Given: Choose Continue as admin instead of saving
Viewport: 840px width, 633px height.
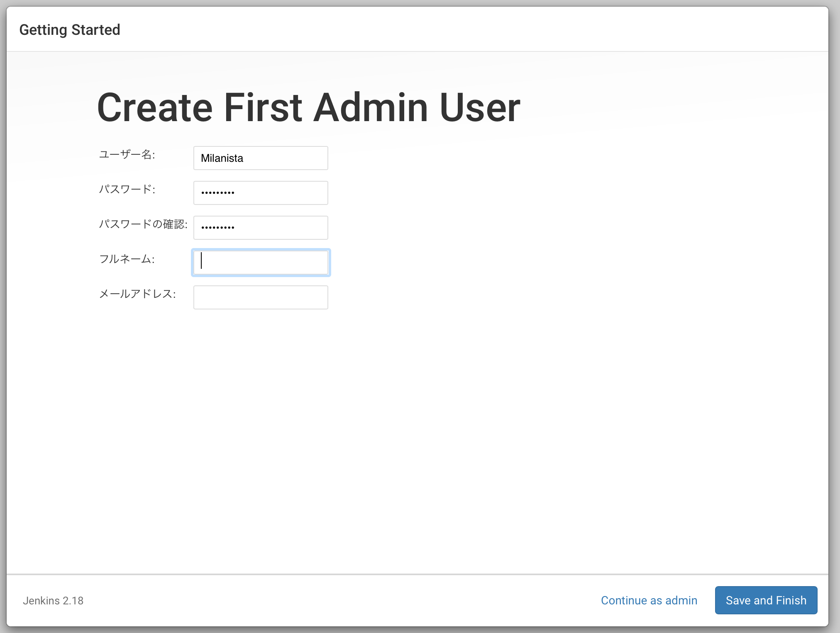Looking at the screenshot, I should 649,600.
